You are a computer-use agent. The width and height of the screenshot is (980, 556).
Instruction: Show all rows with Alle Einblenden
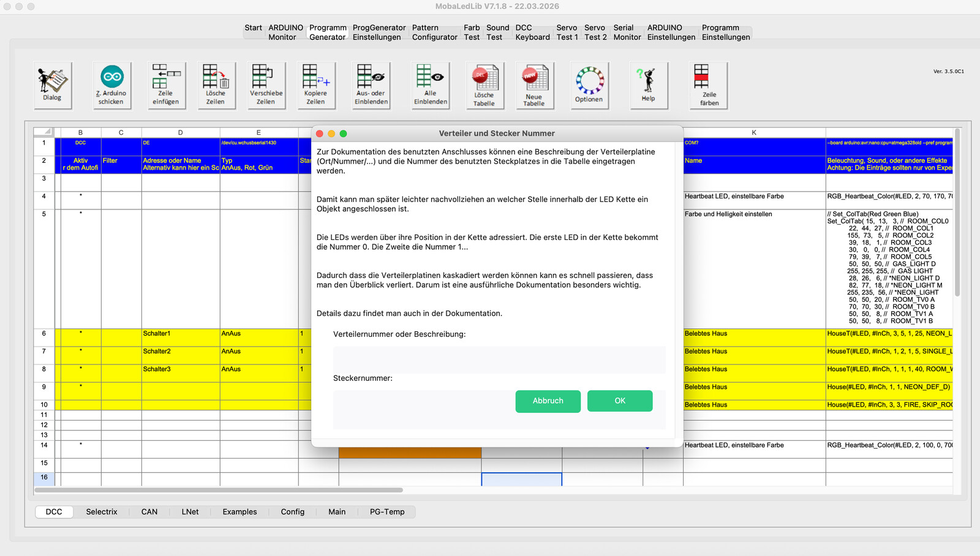[x=430, y=85]
